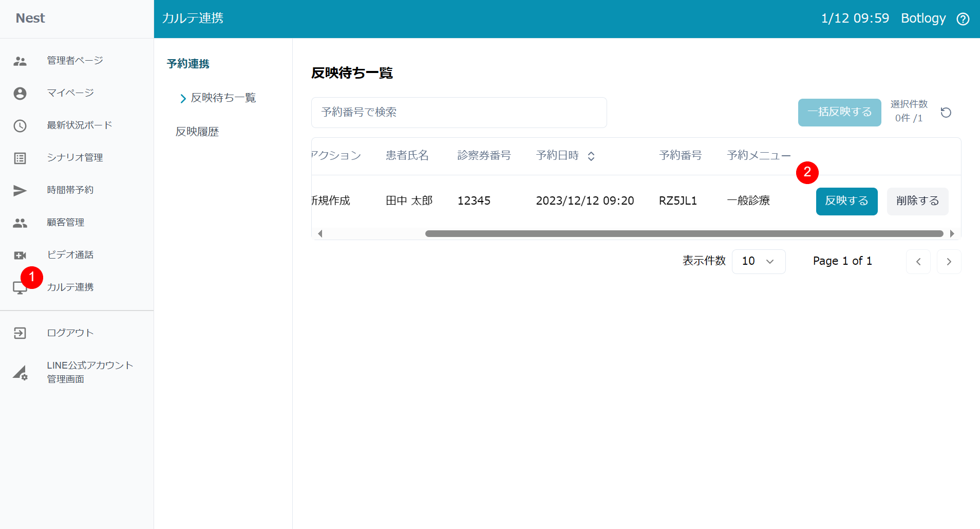The width and height of the screenshot is (980, 529).
Task: Sort the table by 予約日時
Action: (591, 156)
